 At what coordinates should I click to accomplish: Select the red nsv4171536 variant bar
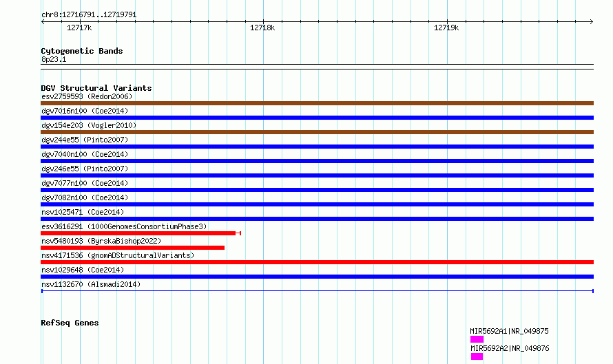click(317, 262)
